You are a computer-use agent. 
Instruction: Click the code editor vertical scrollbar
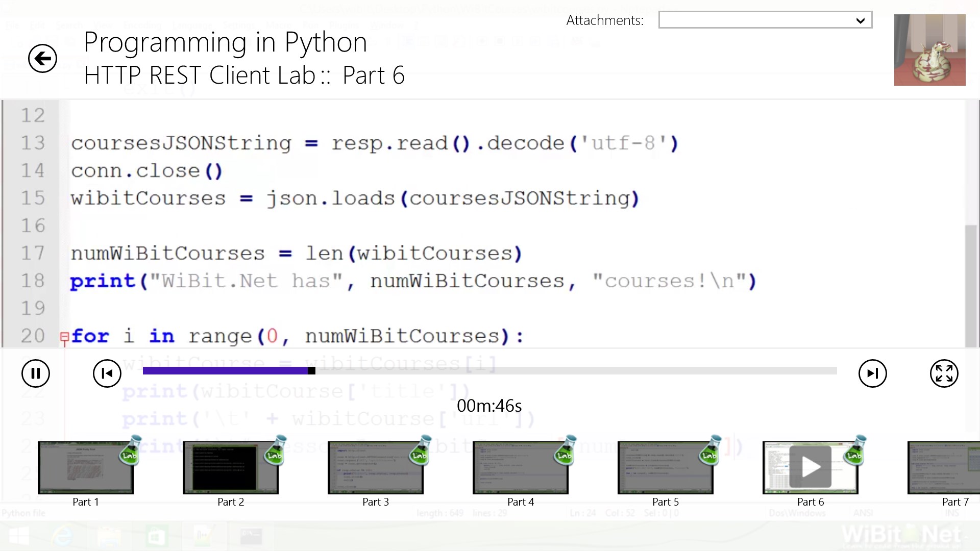coord(971,286)
